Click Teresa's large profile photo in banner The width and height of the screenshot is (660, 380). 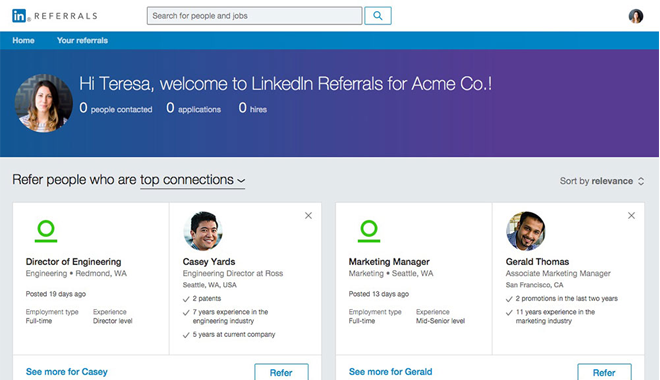(x=44, y=104)
